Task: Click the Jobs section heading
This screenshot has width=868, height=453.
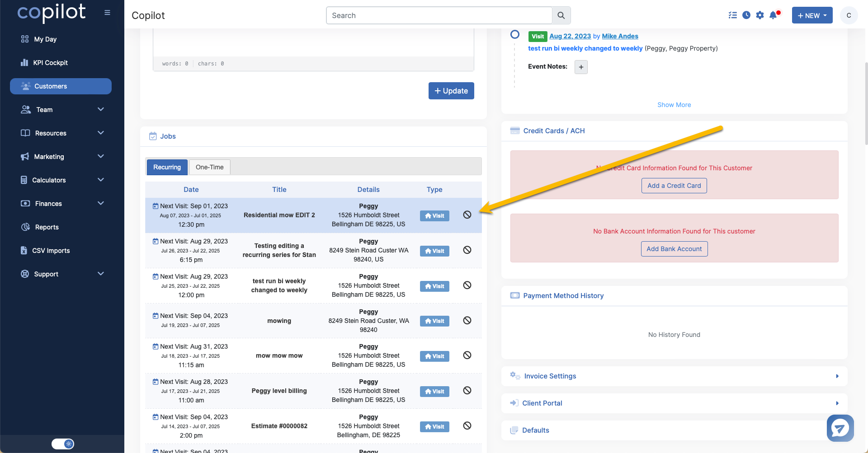Action: pyautogui.click(x=168, y=136)
